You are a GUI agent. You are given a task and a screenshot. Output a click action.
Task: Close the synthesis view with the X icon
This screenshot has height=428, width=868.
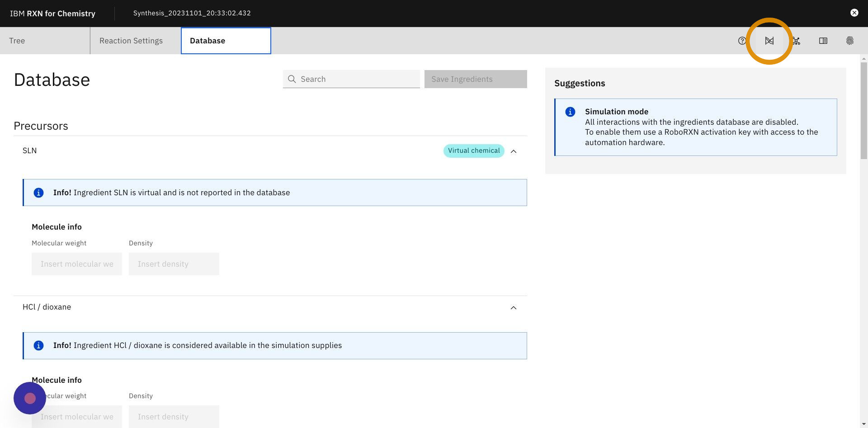854,13
